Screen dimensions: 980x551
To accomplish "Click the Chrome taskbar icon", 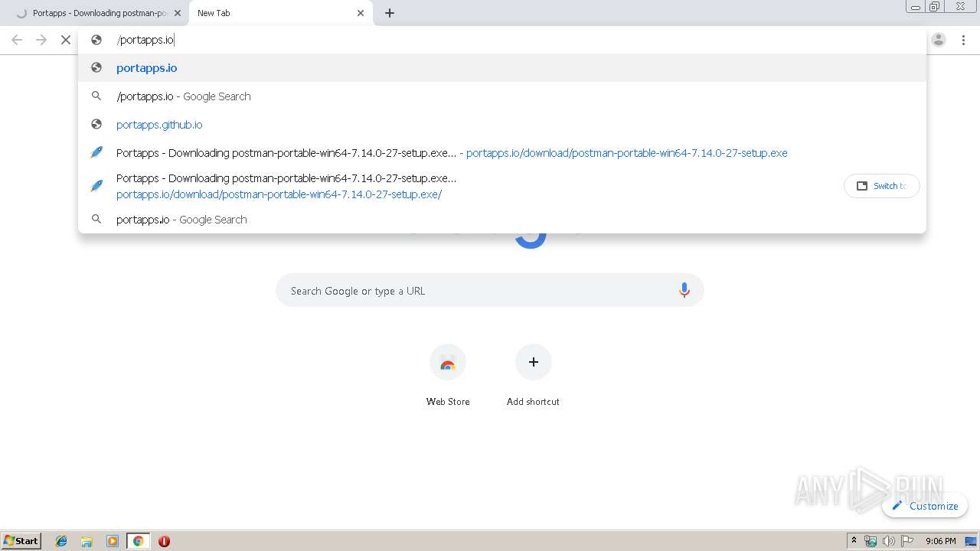I will (138, 541).
